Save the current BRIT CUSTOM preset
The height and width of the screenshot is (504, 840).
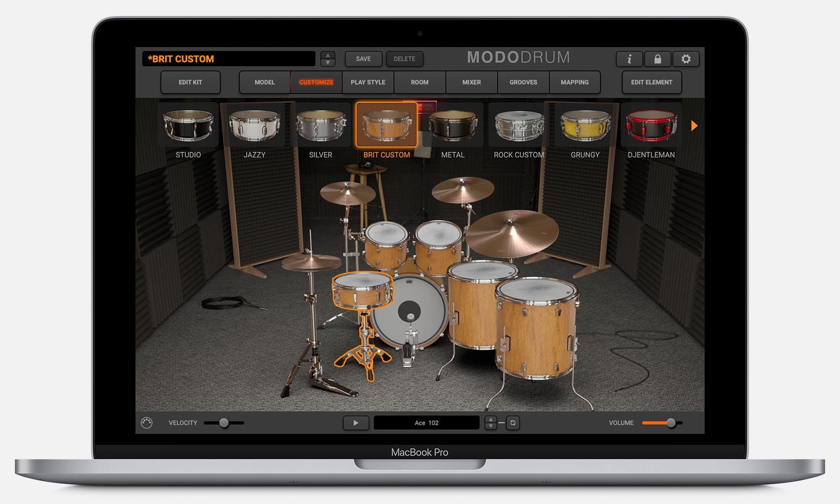pyautogui.click(x=363, y=59)
